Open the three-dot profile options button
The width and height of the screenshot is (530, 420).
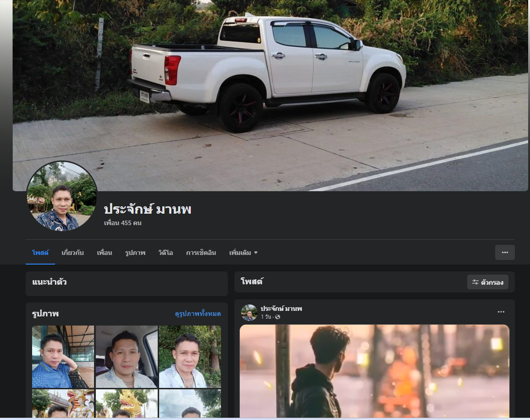505,252
